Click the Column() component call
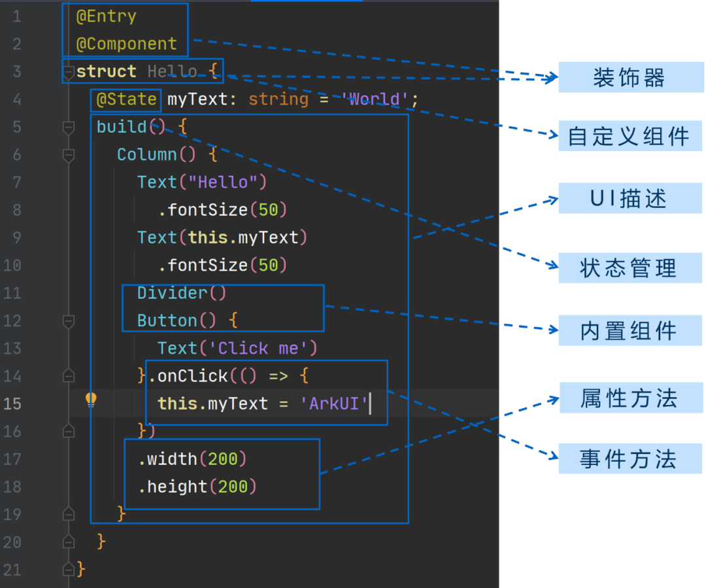 click(157, 155)
